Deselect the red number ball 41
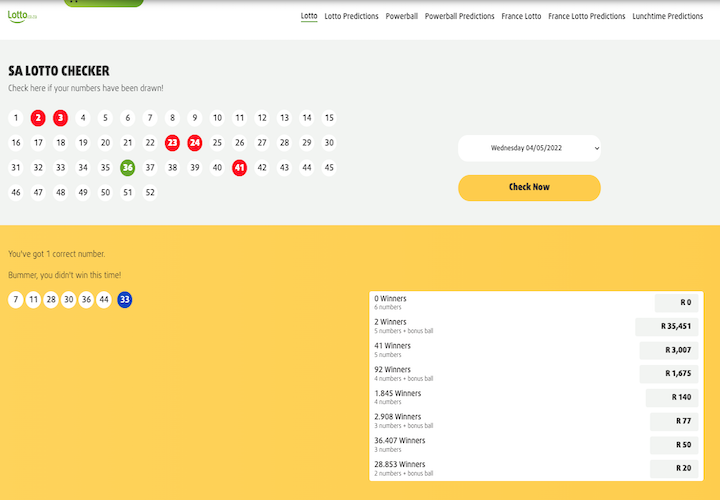The width and height of the screenshot is (720, 500). click(239, 168)
